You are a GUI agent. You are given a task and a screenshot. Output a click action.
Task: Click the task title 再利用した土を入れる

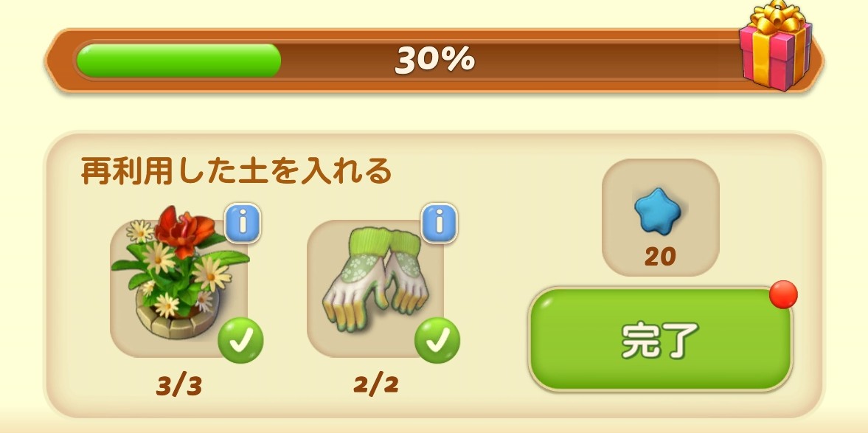(x=237, y=170)
